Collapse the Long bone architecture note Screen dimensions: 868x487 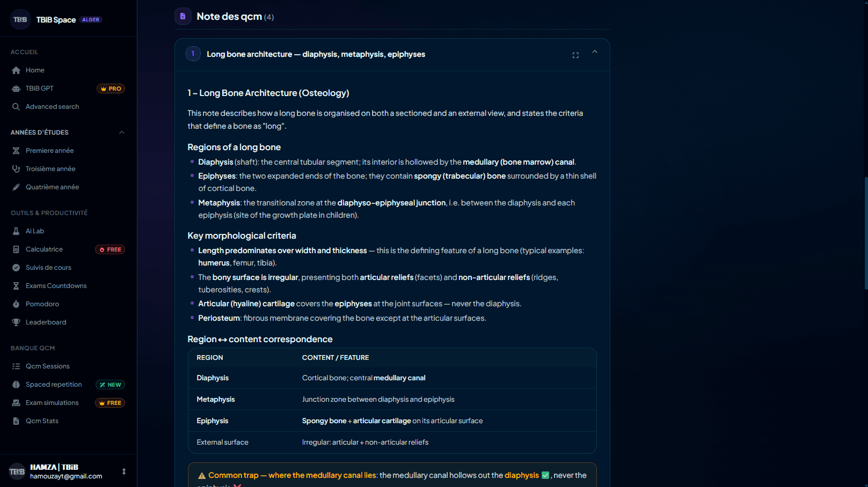coord(595,52)
